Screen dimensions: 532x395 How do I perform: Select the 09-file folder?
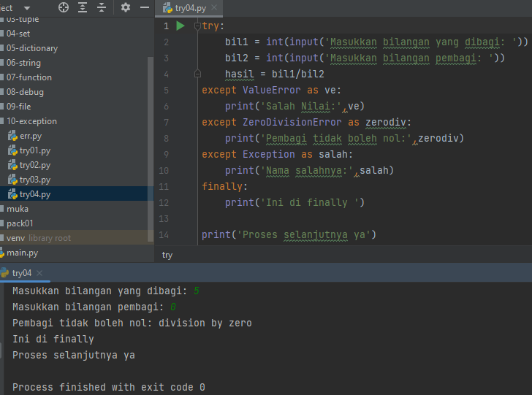19,107
